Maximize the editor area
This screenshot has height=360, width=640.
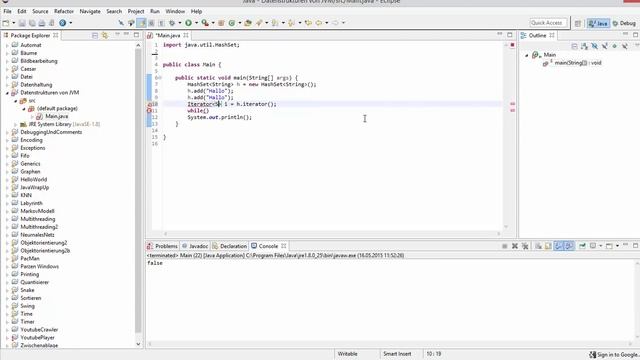[510, 35]
